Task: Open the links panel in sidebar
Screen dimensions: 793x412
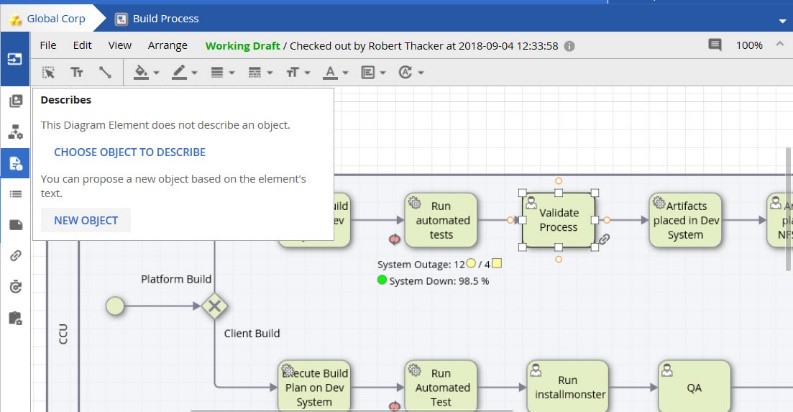Action: coord(16,256)
